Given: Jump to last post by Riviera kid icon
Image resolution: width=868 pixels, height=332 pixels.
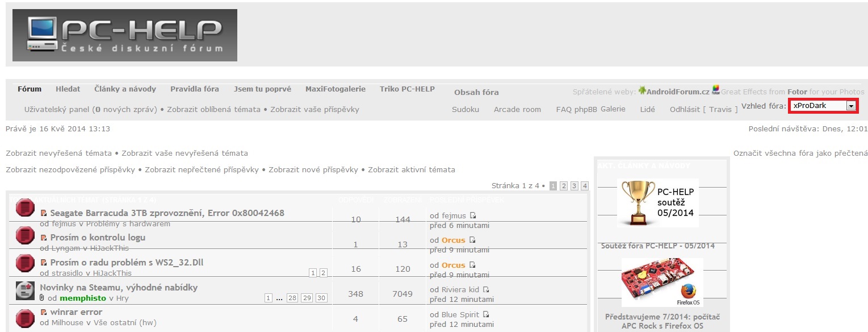Looking at the screenshot, I should pyautogui.click(x=486, y=289).
